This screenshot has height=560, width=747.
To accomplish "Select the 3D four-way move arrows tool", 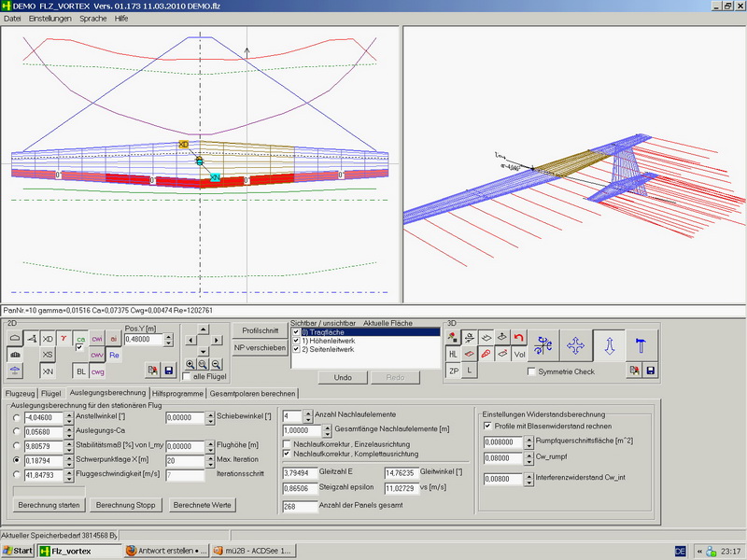I will [x=576, y=344].
